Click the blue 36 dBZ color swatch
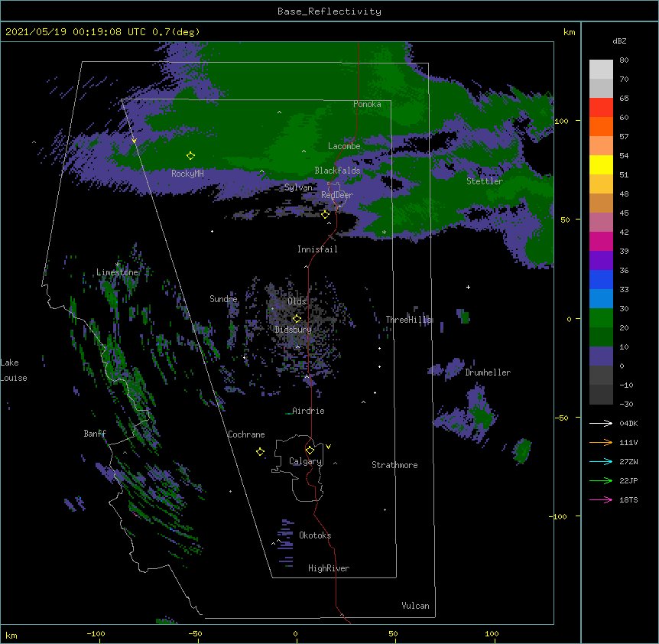The image size is (659, 644). (601, 280)
